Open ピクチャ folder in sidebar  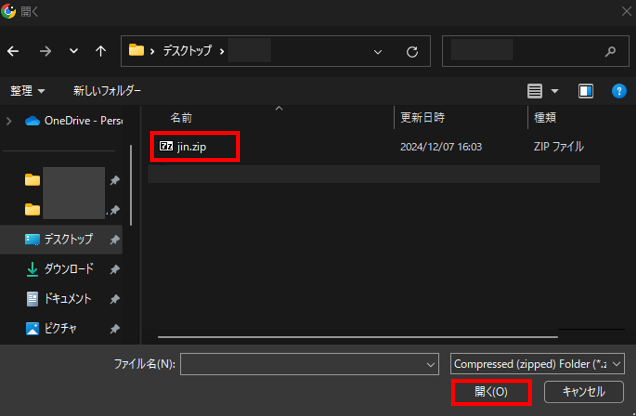(x=60, y=328)
